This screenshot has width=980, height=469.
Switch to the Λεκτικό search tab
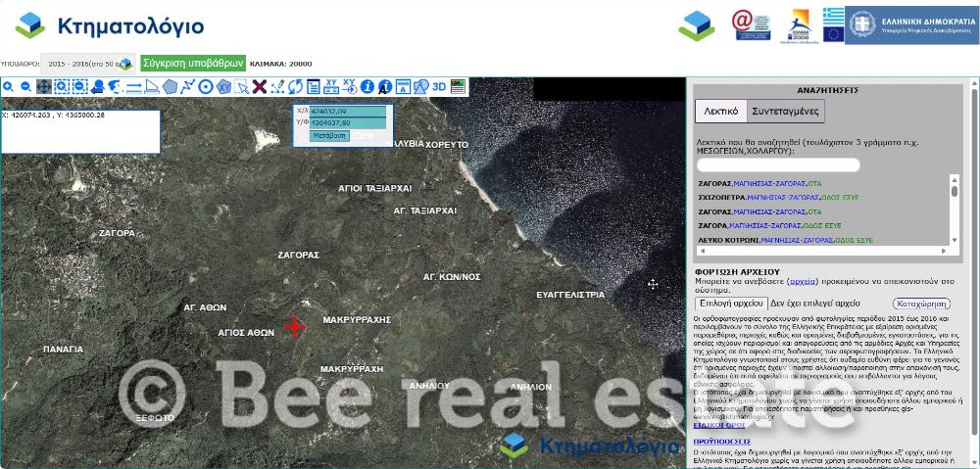click(718, 112)
